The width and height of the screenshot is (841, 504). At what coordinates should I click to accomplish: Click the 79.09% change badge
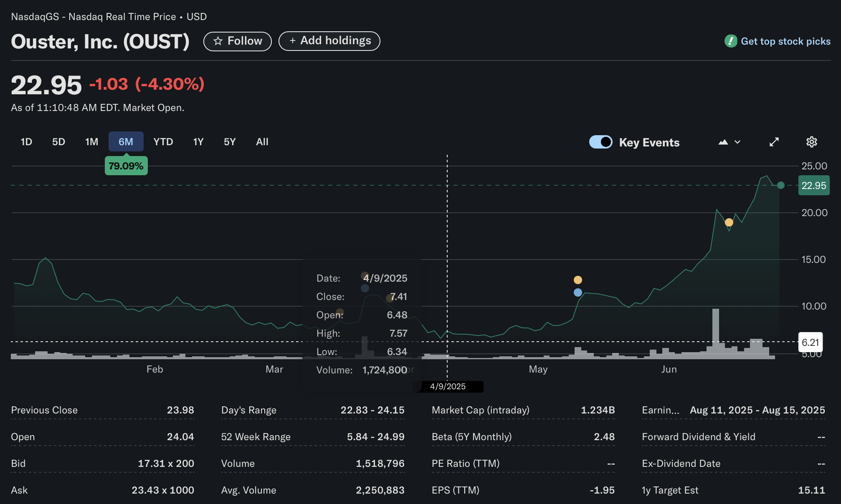[x=126, y=166]
